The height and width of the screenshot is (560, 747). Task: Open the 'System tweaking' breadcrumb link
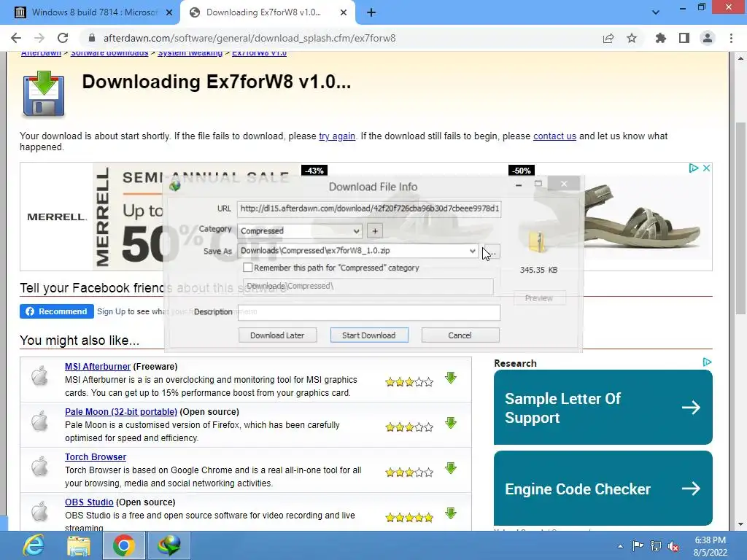pos(190,52)
